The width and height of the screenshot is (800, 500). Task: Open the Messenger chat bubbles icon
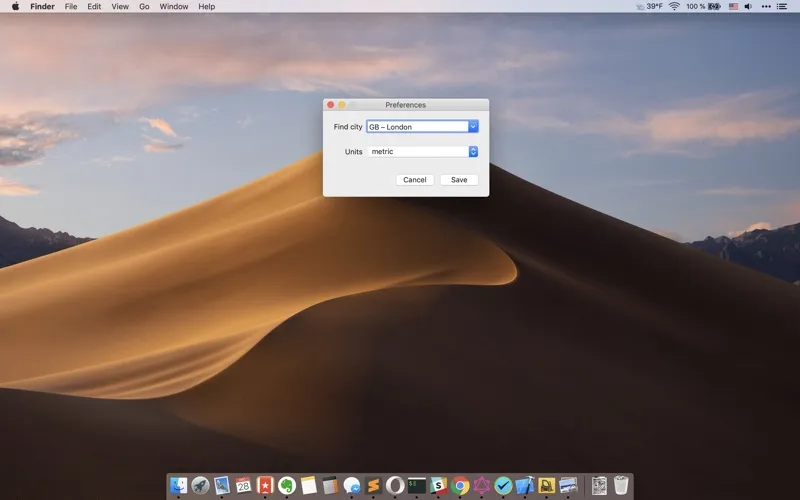[x=352, y=485]
